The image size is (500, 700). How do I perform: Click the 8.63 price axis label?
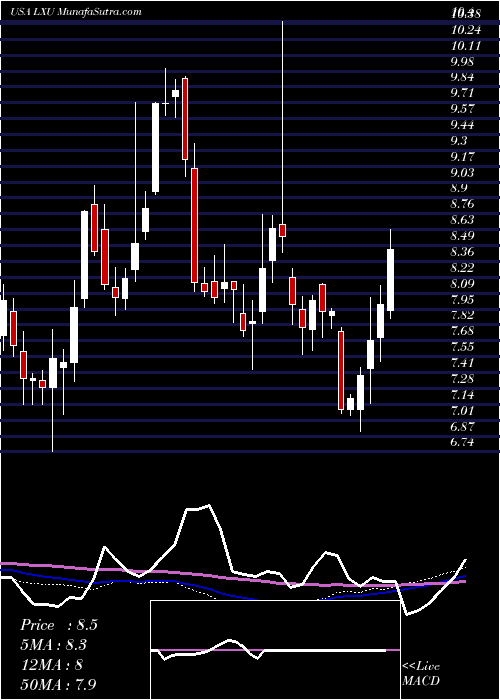tap(463, 220)
